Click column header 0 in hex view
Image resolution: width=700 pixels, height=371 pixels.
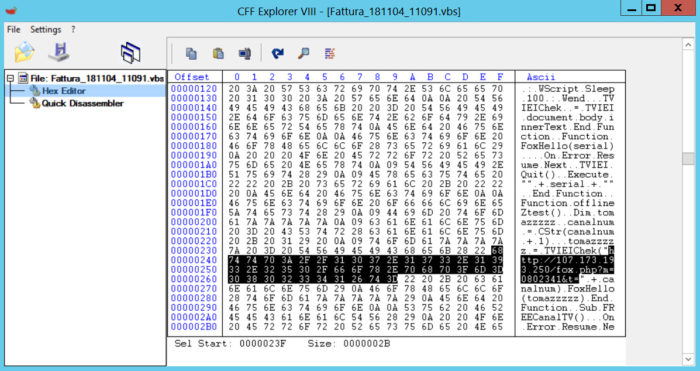(x=237, y=77)
